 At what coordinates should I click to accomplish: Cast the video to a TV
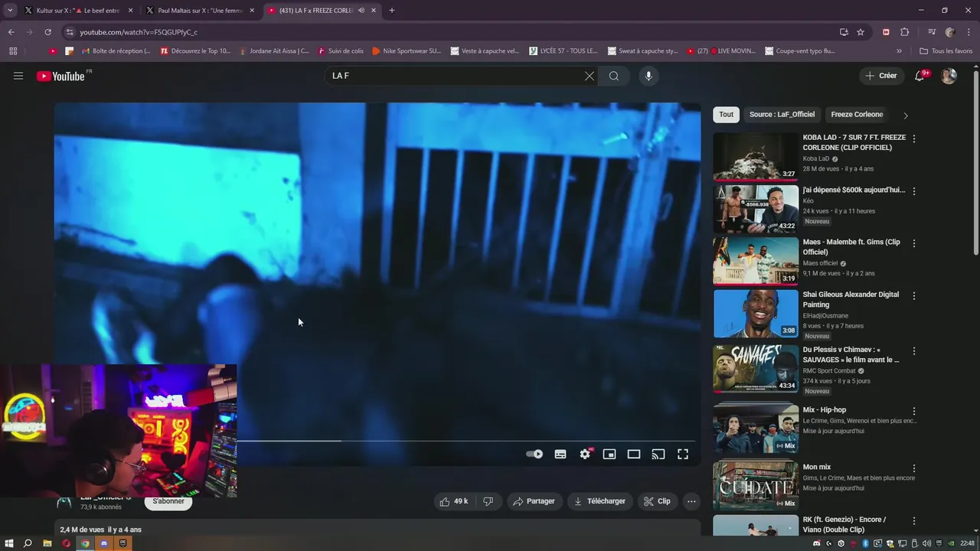(658, 454)
